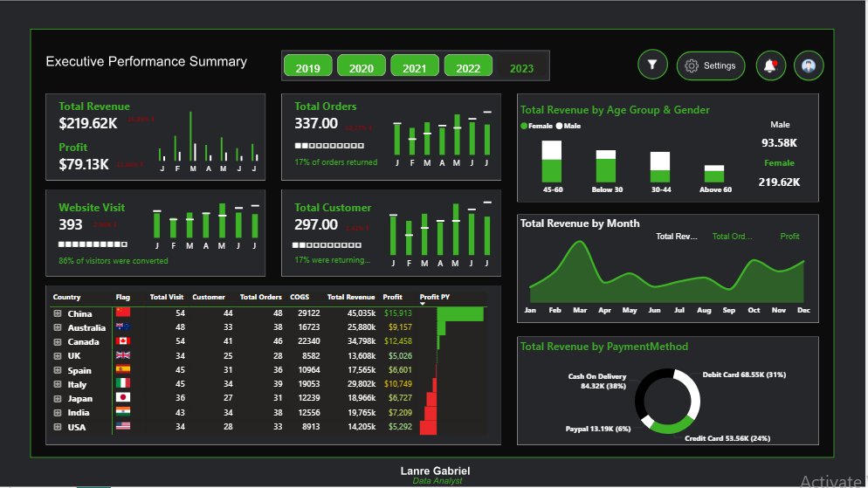The height and width of the screenshot is (488, 868).
Task: Click China's $15,913 profit value
Action: click(398, 313)
